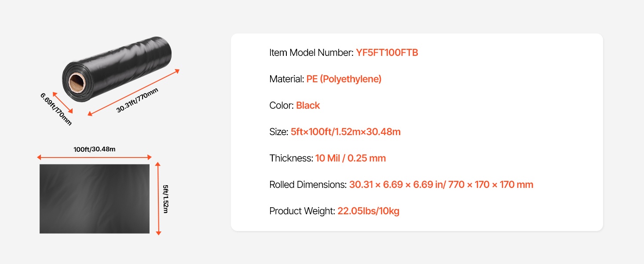Click the "PE (Polyethylene)" material value

344,79
